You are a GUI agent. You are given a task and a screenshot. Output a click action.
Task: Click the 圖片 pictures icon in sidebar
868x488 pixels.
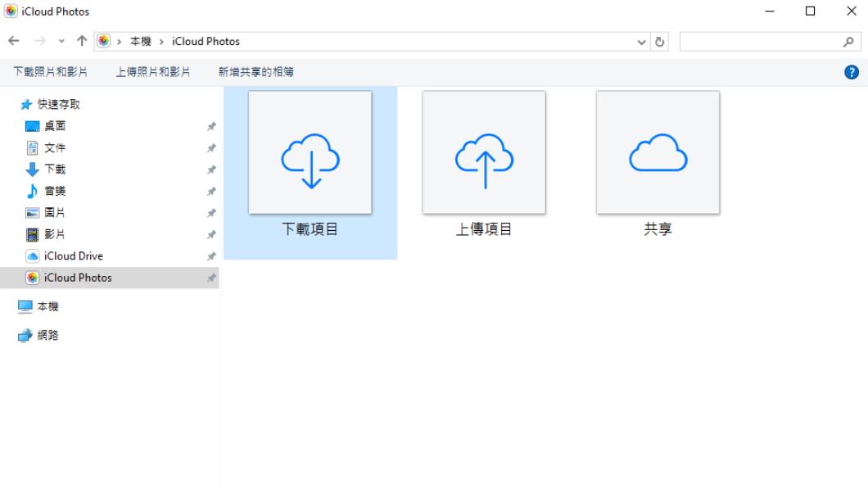32,212
